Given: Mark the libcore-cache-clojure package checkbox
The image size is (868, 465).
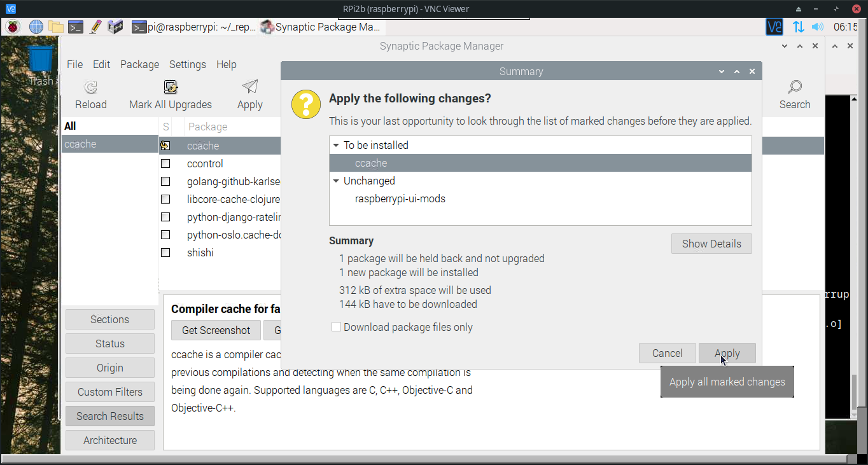Looking at the screenshot, I should tap(165, 199).
